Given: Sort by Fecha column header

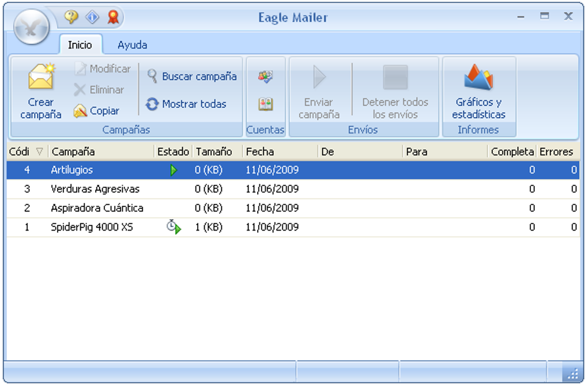Looking at the screenshot, I should [280, 152].
